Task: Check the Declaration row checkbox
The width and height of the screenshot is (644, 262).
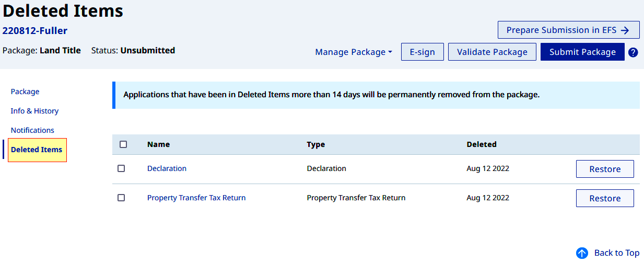Action: (121, 168)
